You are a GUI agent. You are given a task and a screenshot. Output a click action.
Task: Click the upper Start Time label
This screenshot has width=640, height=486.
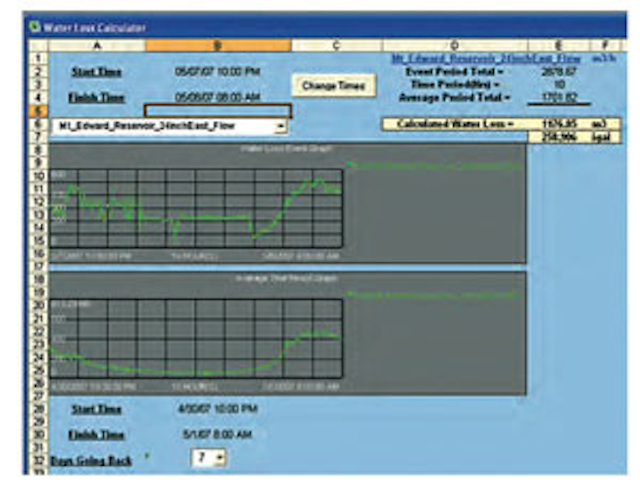(x=97, y=72)
